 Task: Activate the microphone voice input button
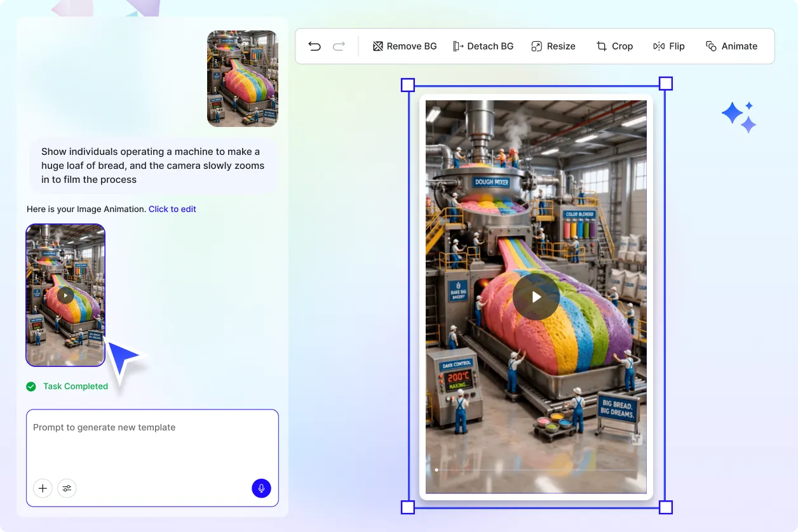[261, 488]
